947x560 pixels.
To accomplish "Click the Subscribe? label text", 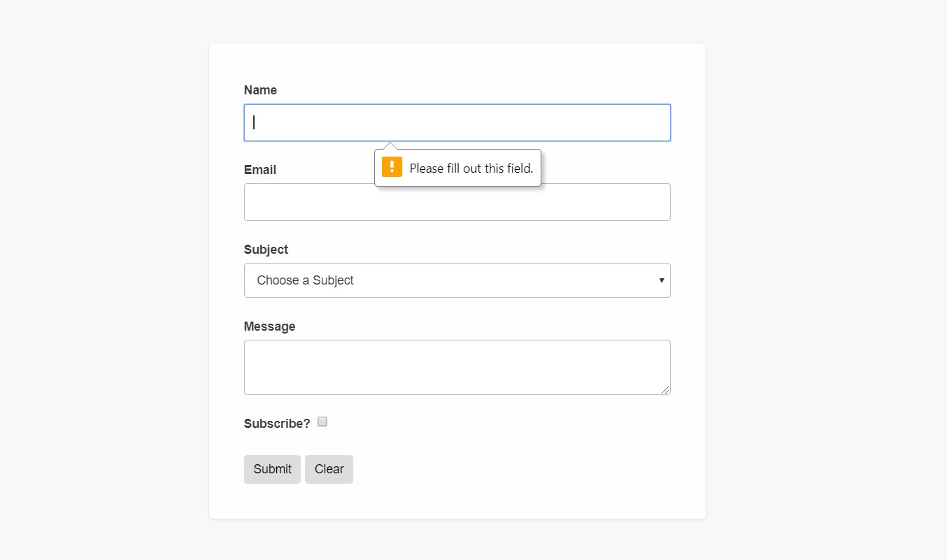I will tap(277, 424).
